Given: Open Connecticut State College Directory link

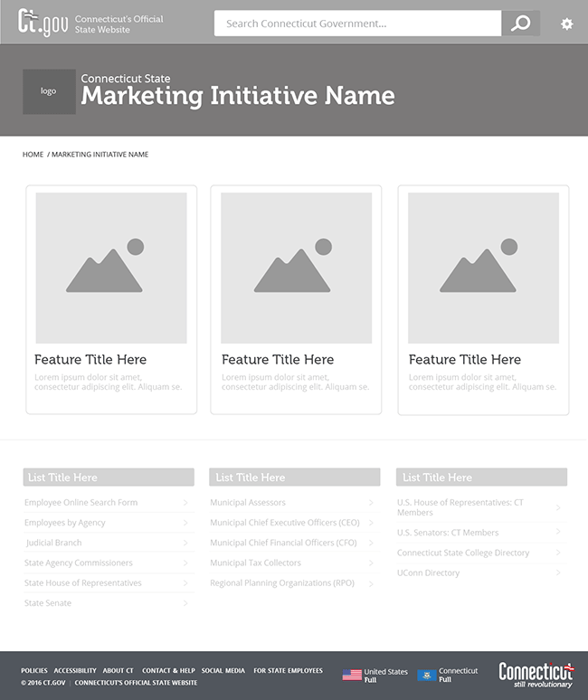Looking at the screenshot, I should pyautogui.click(x=462, y=553).
